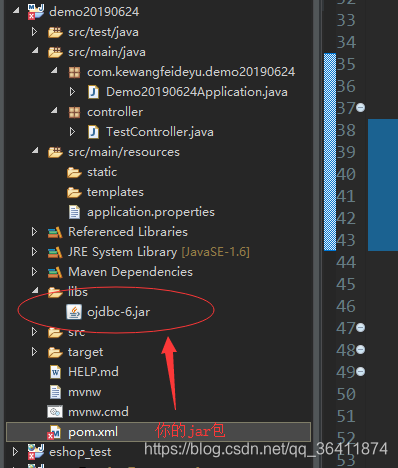Click the ojdbc-6.jar jar file icon
Image resolution: width=398 pixels, height=468 pixels.
click(74, 312)
